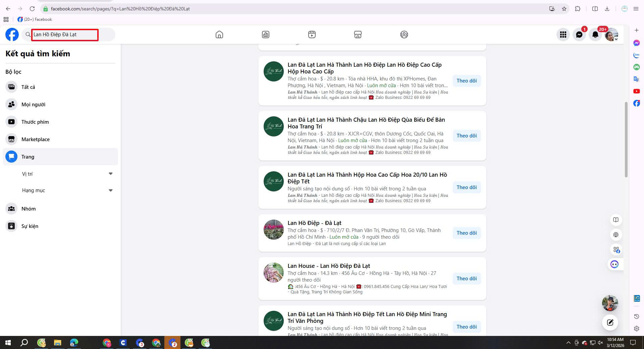Open Windows taskbar search
The height and width of the screenshot is (349, 644).
point(24,343)
